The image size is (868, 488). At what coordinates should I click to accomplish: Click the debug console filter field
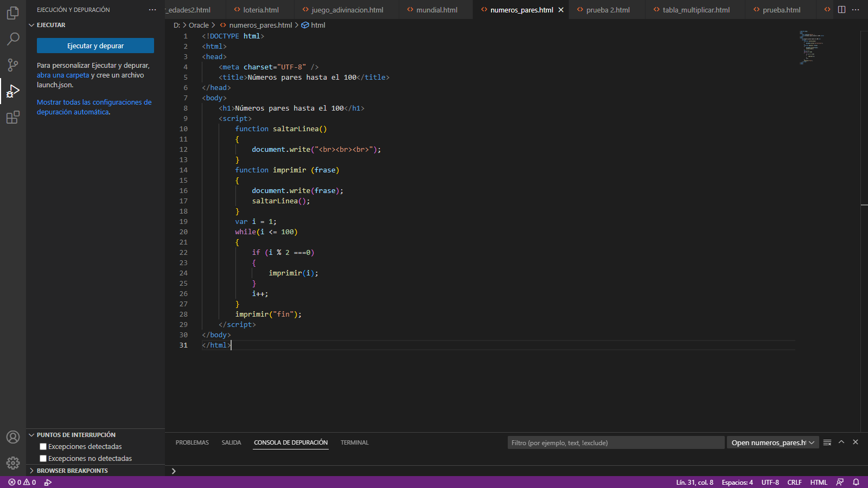616,442
